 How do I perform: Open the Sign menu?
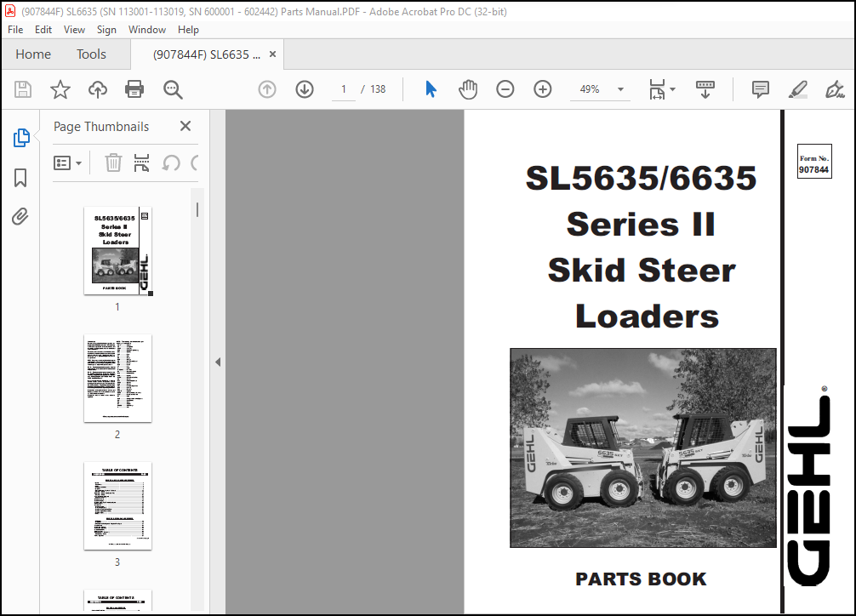click(106, 30)
